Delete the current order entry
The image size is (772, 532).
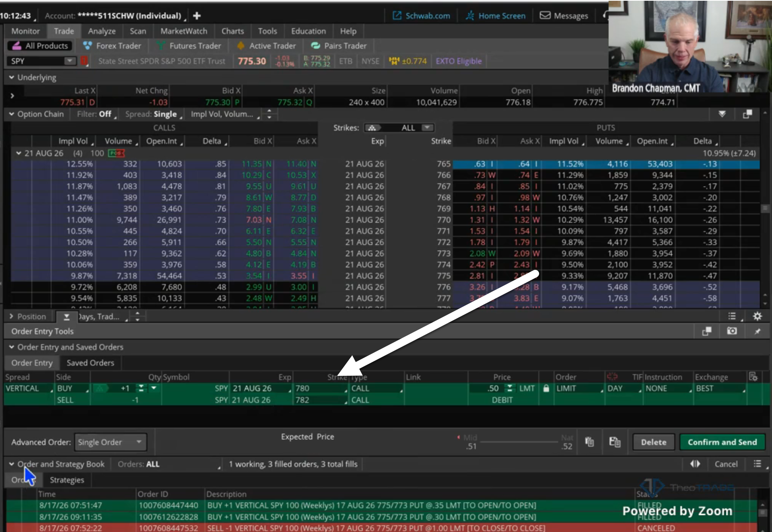point(654,442)
